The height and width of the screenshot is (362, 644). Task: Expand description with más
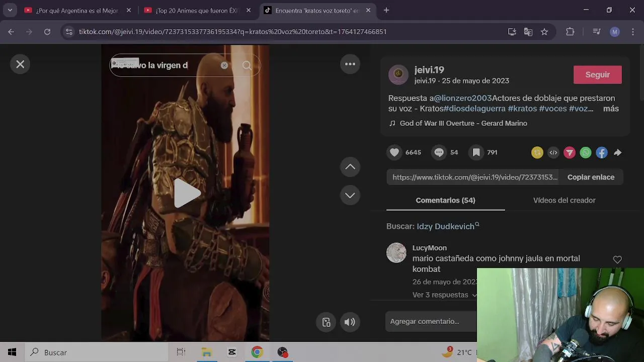coord(611,109)
